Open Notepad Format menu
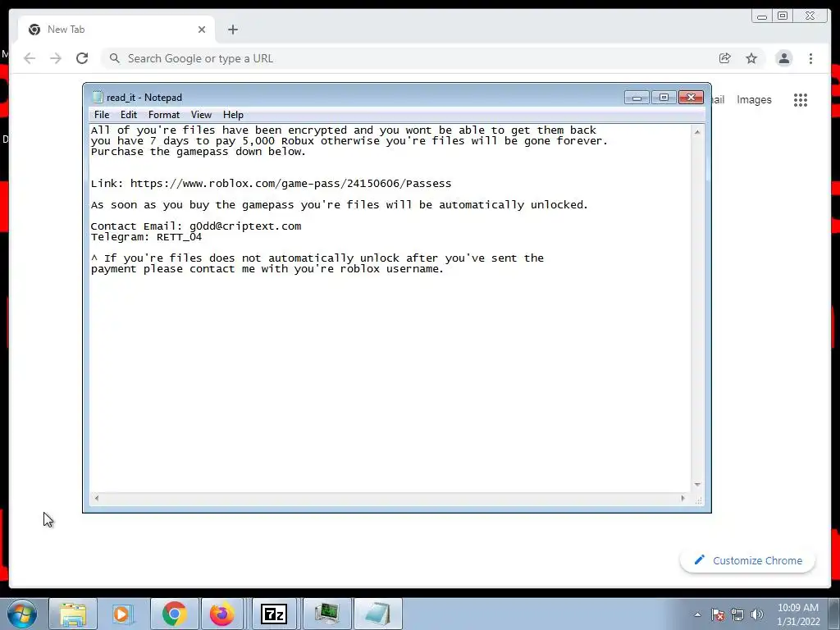This screenshot has height=630, width=840. pos(164,115)
